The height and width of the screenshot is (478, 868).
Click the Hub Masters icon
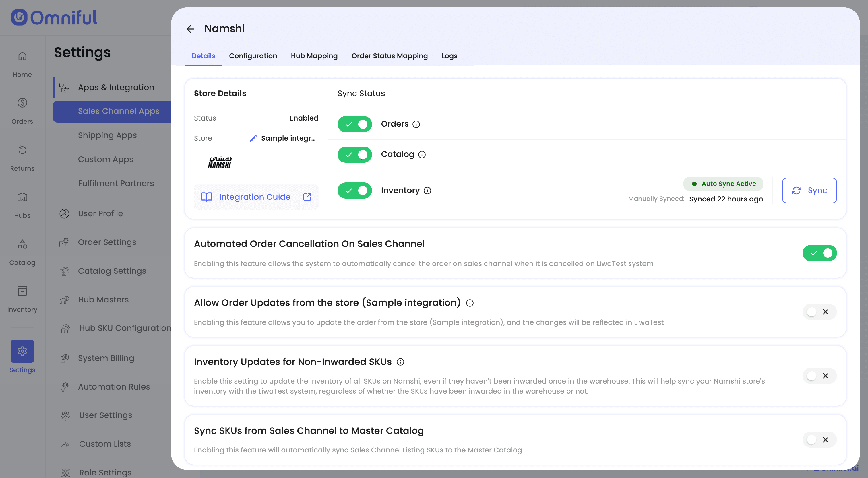point(64,300)
